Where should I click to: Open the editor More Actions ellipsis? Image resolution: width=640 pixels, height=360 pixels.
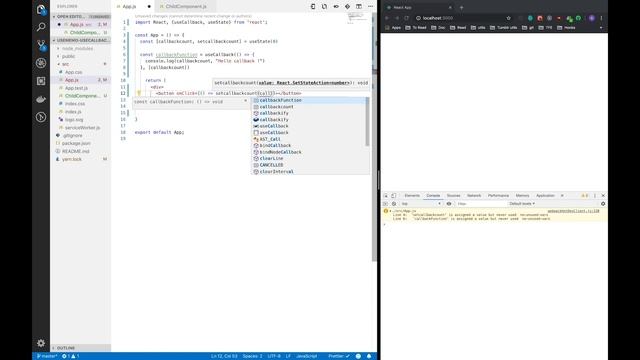(370, 7)
